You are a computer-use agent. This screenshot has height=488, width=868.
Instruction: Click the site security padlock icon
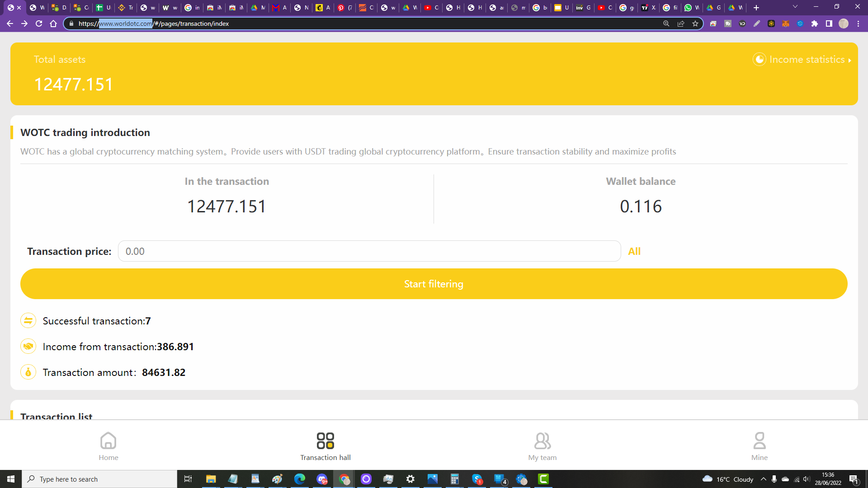[x=71, y=23]
